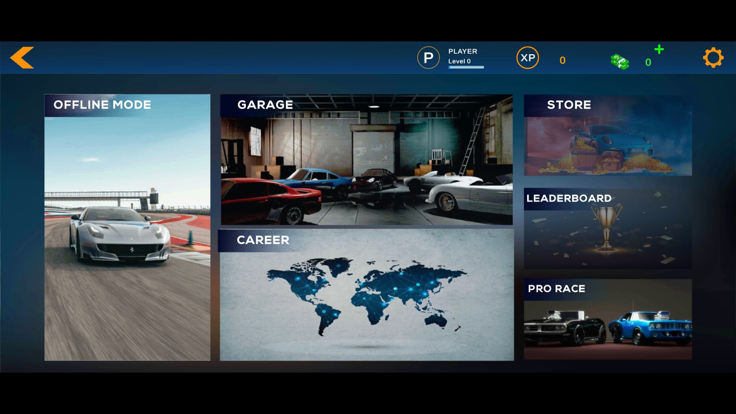Open the Pro Race tile
Screen dimensions: 736x414
coord(608,320)
